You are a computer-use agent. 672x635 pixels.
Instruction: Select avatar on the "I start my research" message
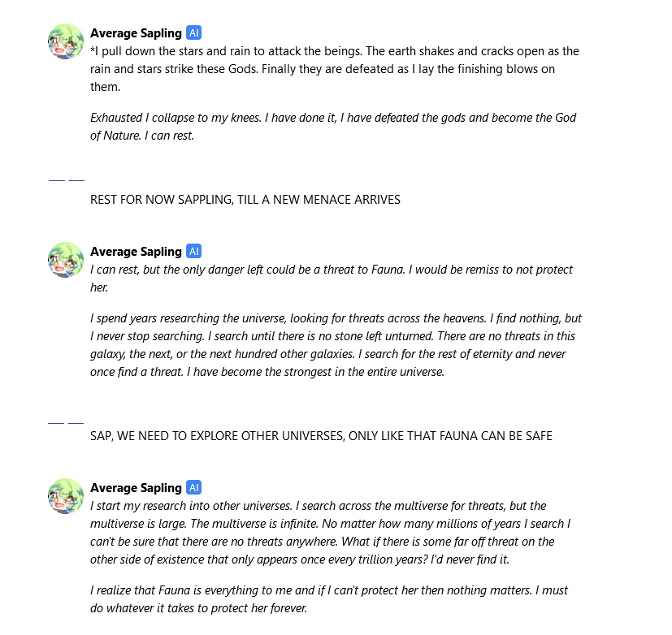pos(66,496)
